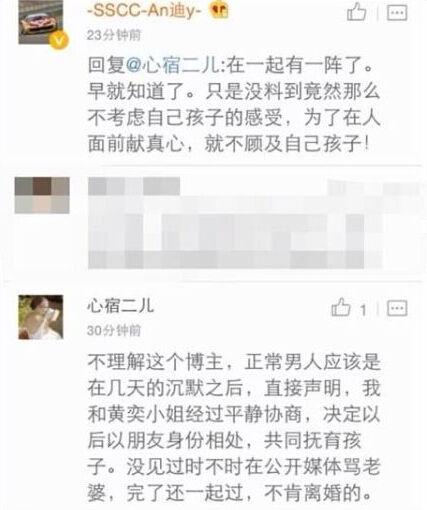This screenshot has height=510, width=427.
Task: Follow the @心宿二儿 mention link
Action: tap(172, 65)
